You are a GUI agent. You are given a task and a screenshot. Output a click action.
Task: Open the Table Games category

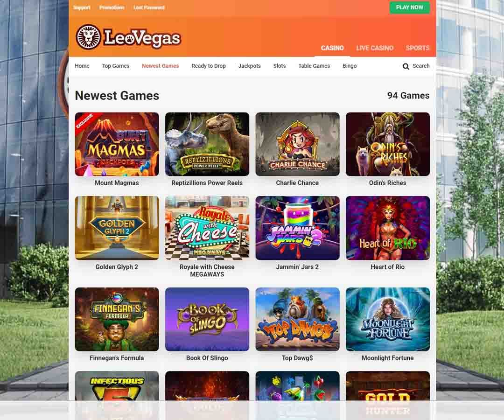click(x=314, y=66)
